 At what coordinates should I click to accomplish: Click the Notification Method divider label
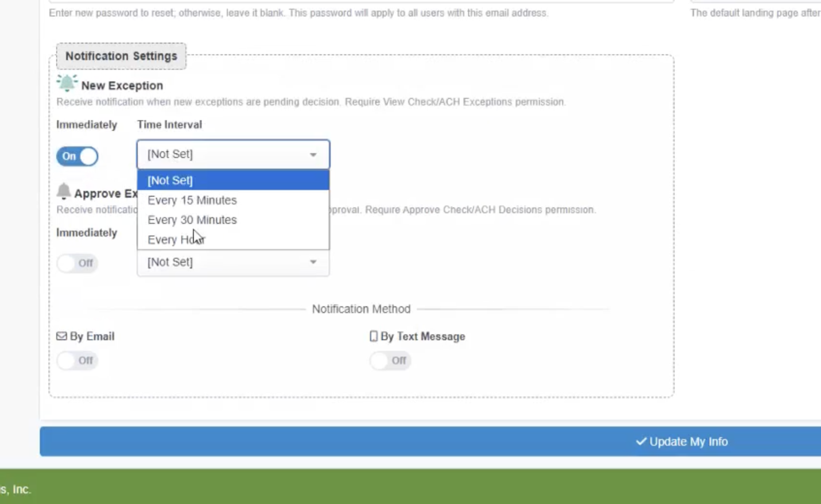click(361, 309)
